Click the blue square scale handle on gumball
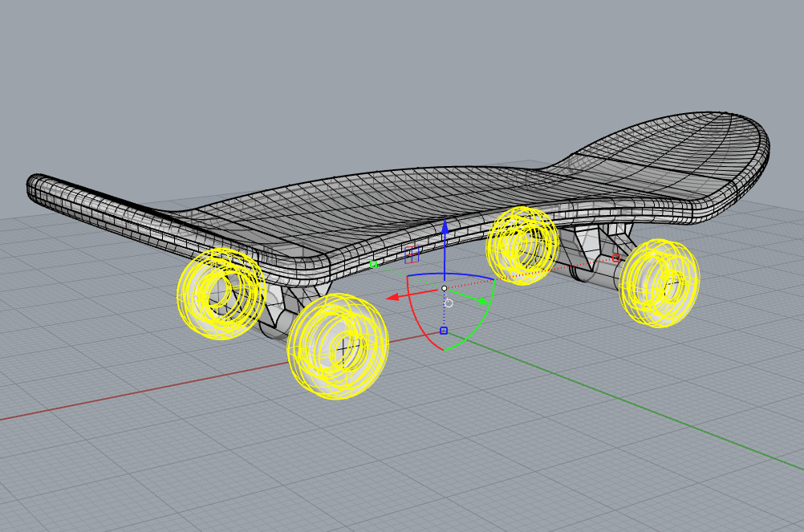This screenshot has height=532, width=804. click(x=444, y=331)
